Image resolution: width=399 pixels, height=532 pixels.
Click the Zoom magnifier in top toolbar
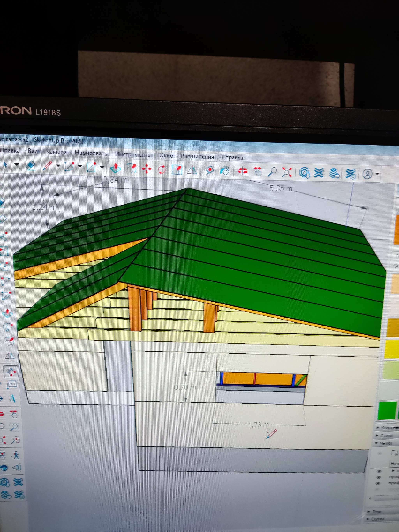coord(272,172)
